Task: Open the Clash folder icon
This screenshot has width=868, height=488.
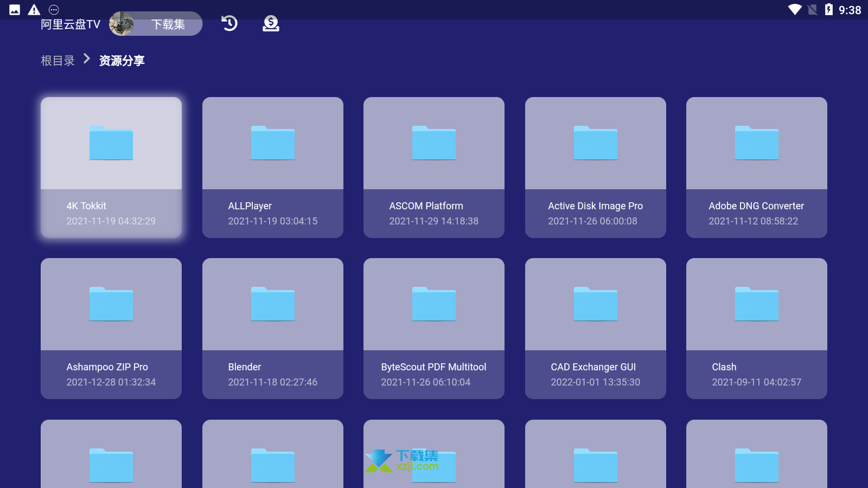Action: pyautogui.click(x=757, y=304)
